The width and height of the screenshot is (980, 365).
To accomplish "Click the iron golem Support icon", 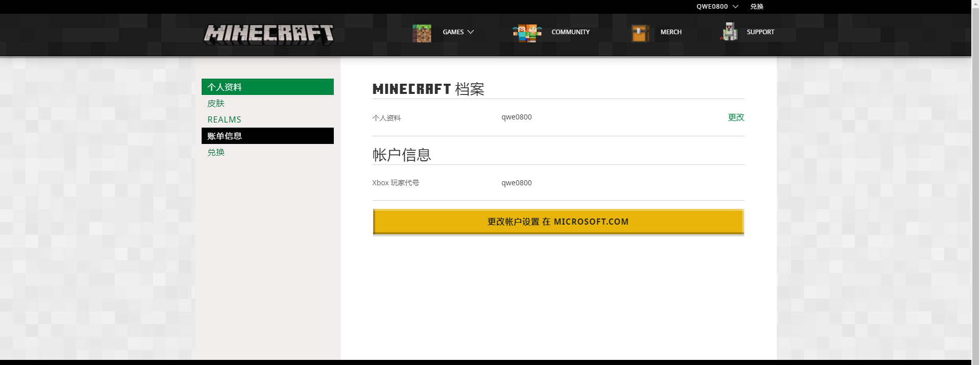I will [x=729, y=32].
